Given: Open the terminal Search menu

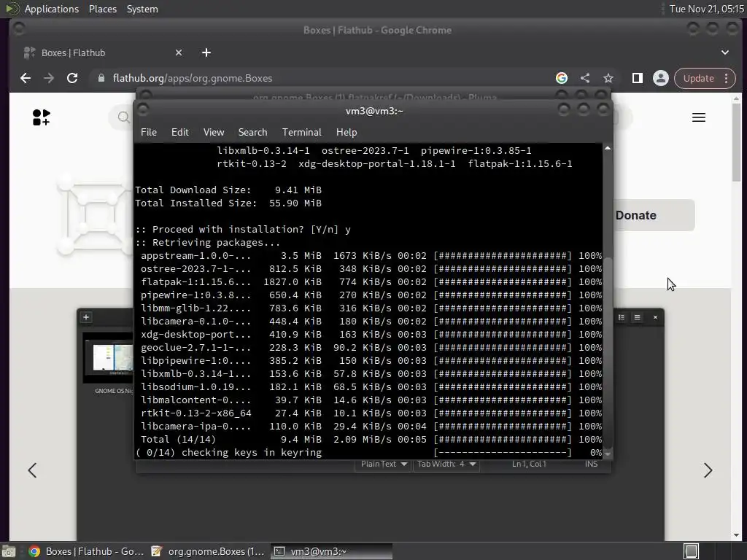Looking at the screenshot, I should coord(252,133).
